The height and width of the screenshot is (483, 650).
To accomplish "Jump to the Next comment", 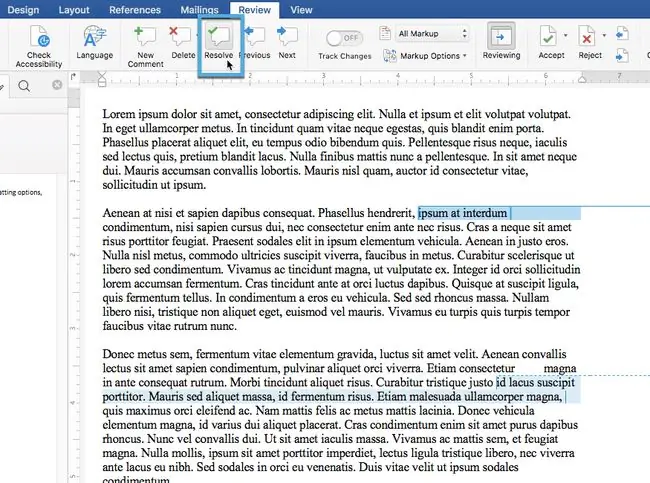I will [x=287, y=42].
